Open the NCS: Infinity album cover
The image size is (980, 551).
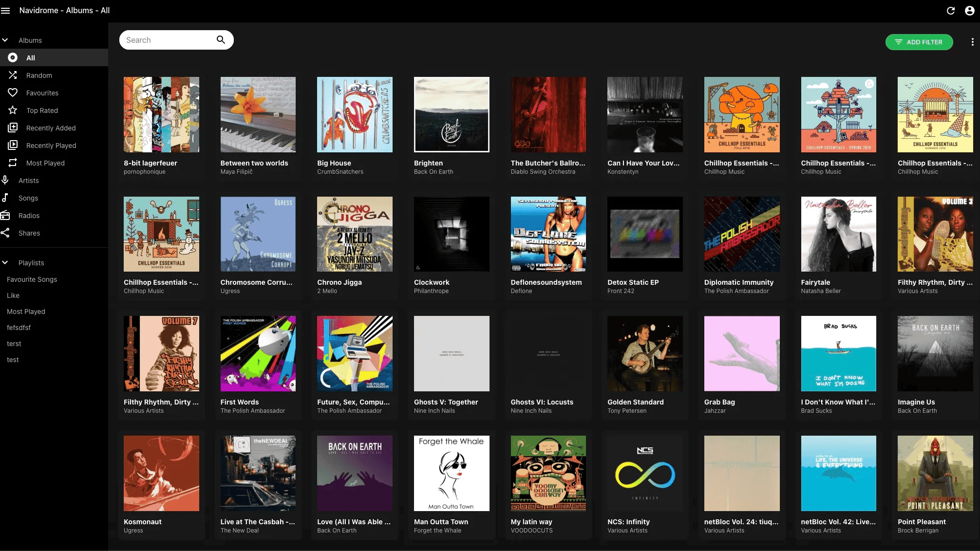645,473
